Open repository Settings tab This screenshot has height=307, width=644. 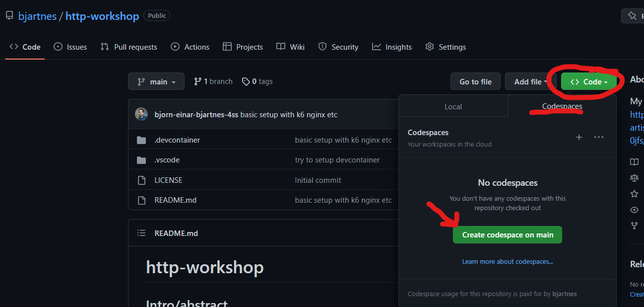point(446,47)
